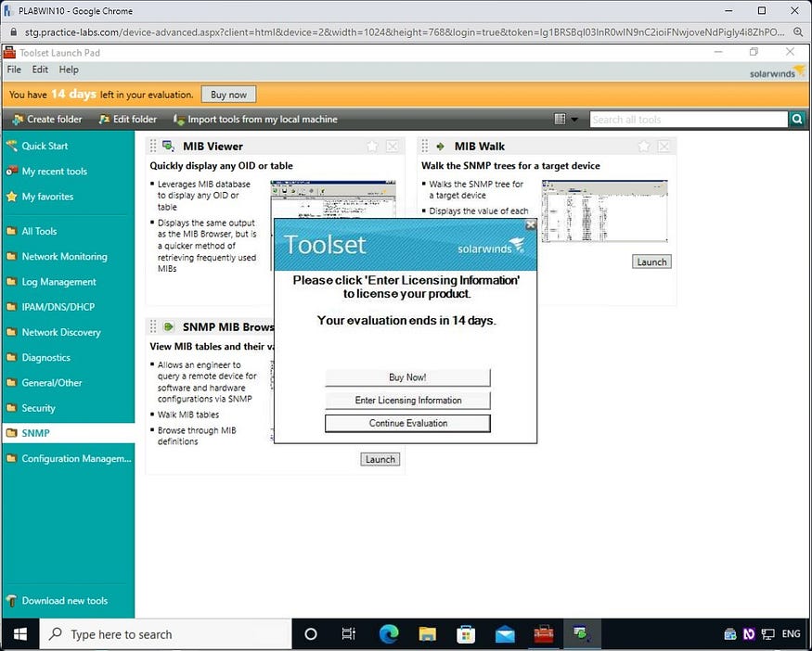
Task: Select the Diagnostics folder
Action: pos(45,358)
